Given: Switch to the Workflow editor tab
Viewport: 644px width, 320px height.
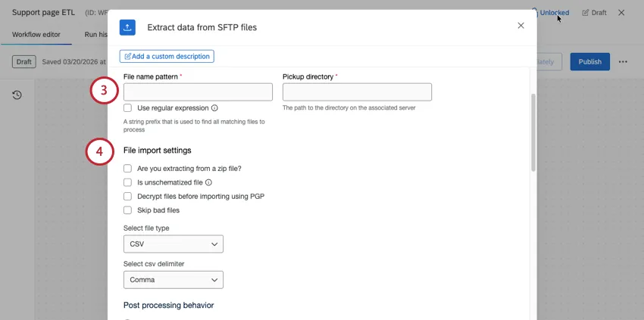Looking at the screenshot, I should pos(36,35).
